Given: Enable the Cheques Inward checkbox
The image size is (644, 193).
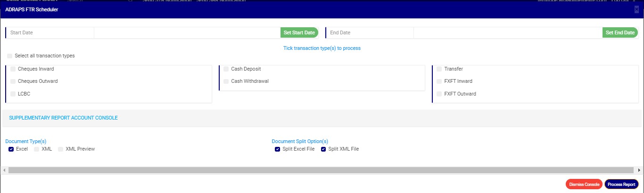Looking at the screenshot, I should (x=13, y=69).
